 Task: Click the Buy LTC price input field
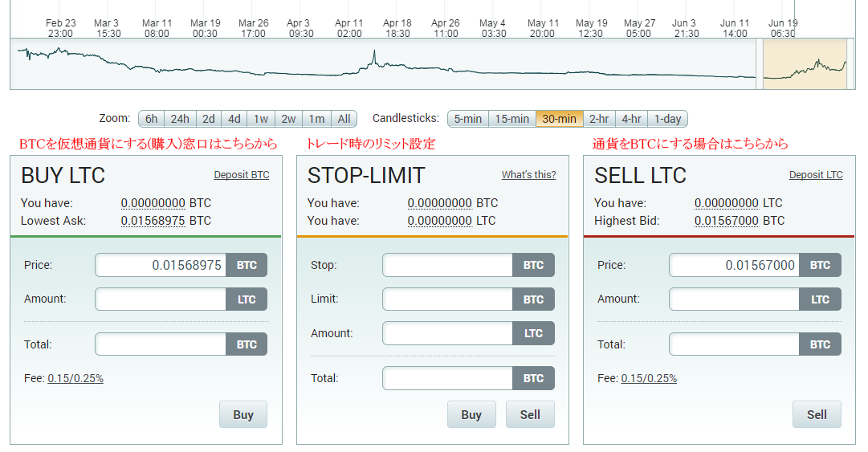tap(161, 265)
